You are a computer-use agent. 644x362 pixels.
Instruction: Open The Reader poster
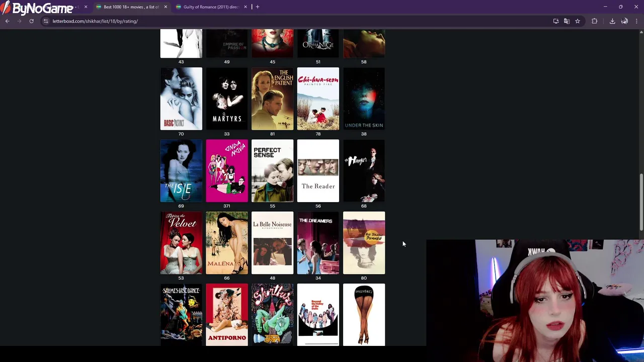318,171
